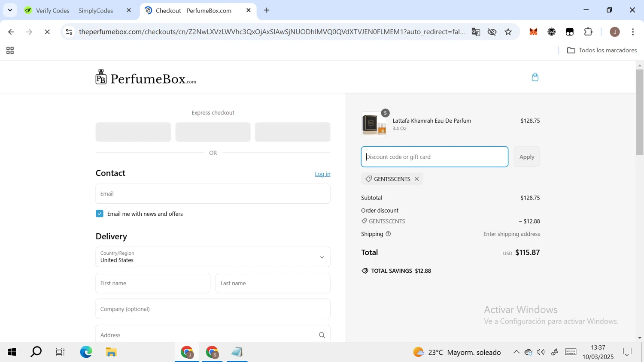Screen dimensions: 644x362
Task: Click the total amount $115.87
Action: pyautogui.click(x=527, y=253)
